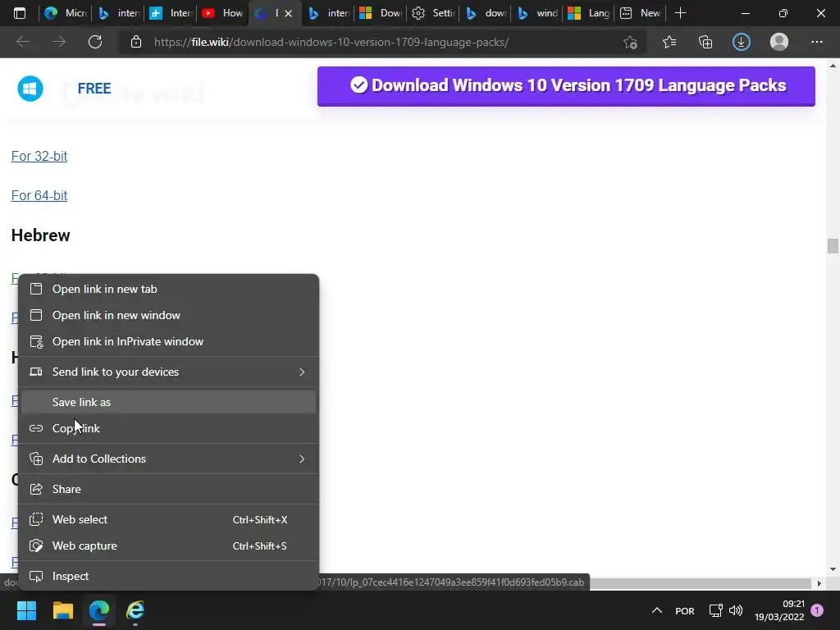Choose Share in context menu
The height and width of the screenshot is (630, 840).
[x=169, y=489]
